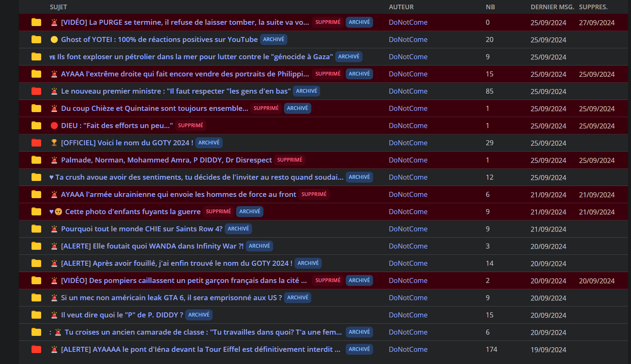Click the NB column header

click(x=490, y=7)
